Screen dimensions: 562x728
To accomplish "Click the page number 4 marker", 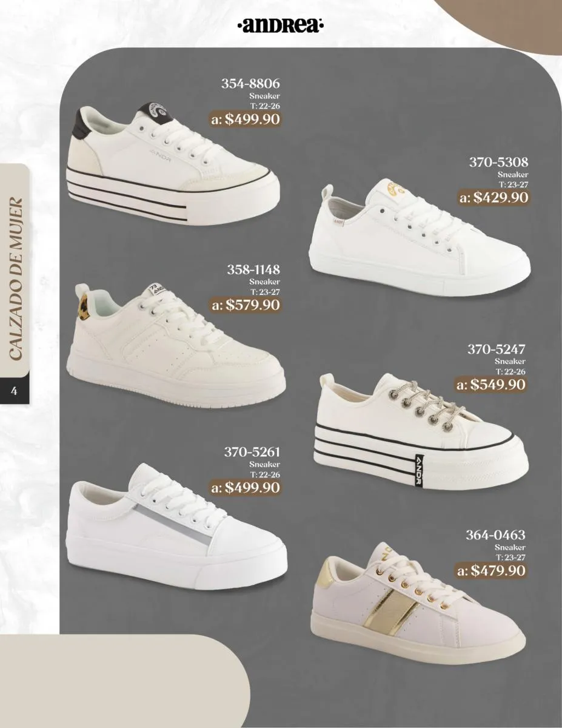I will pyautogui.click(x=12, y=391).
